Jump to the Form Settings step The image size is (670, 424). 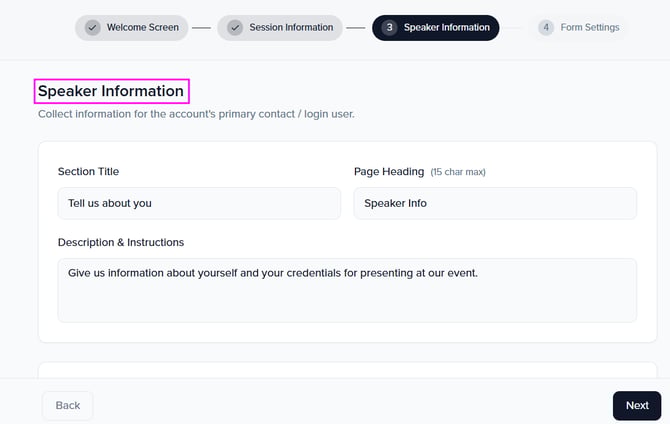(x=589, y=28)
